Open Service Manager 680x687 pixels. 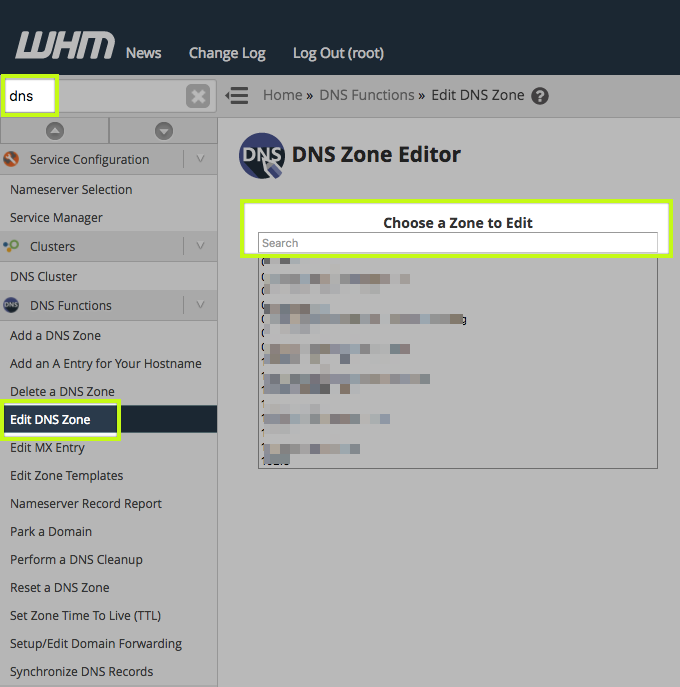pyautogui.click(x=56, y=218)
